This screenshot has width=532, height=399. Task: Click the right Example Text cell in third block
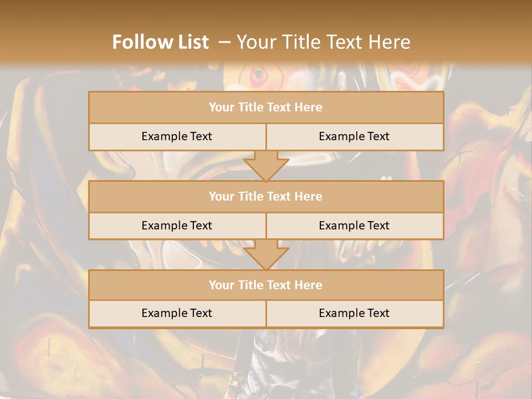[x=354, y=313]
